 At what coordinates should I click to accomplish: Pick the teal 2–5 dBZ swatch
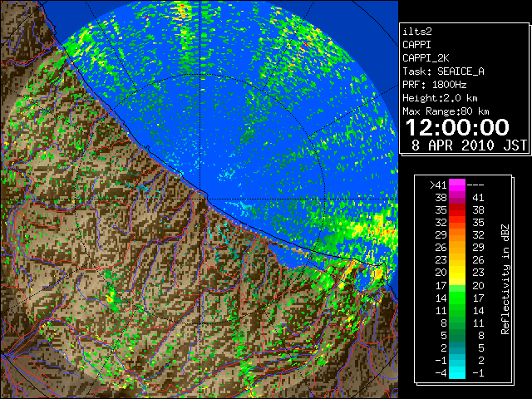click(457, 347)
